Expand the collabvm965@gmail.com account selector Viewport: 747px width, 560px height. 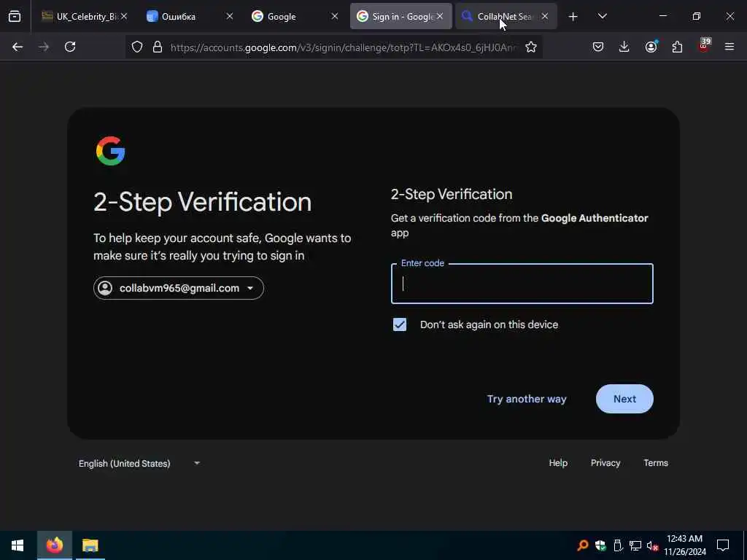coord(179,288)
